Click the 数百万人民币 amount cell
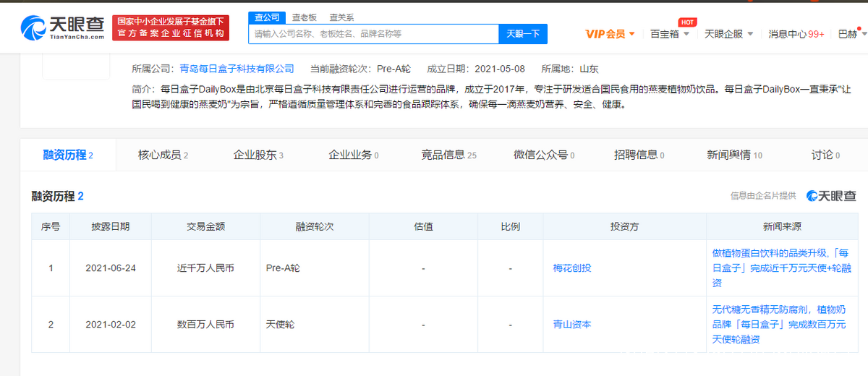Image resolution: width=868 pixels, height=376 pixels. coord(205,325)
